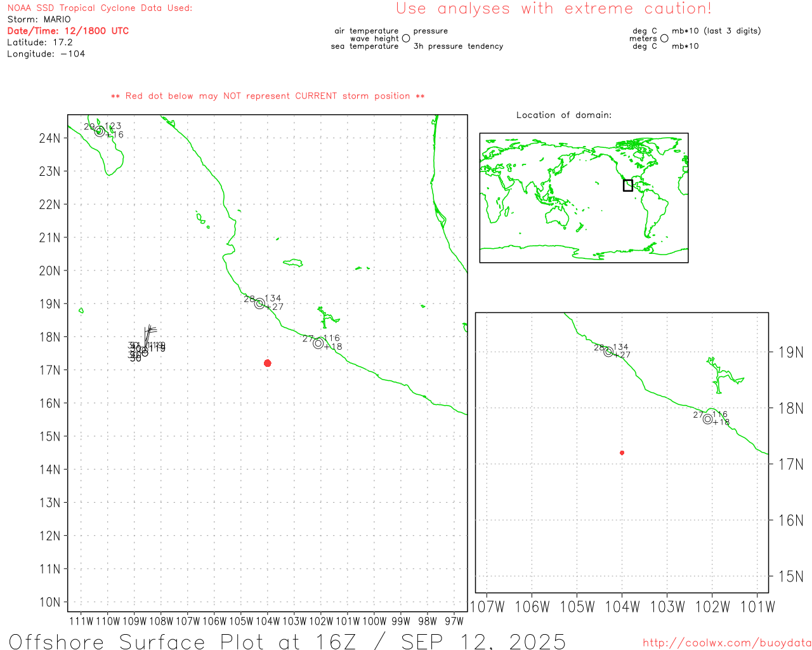812x650 pixels.
Task: Click the world overview map thumbnail
Action: [x=584, y=198]
